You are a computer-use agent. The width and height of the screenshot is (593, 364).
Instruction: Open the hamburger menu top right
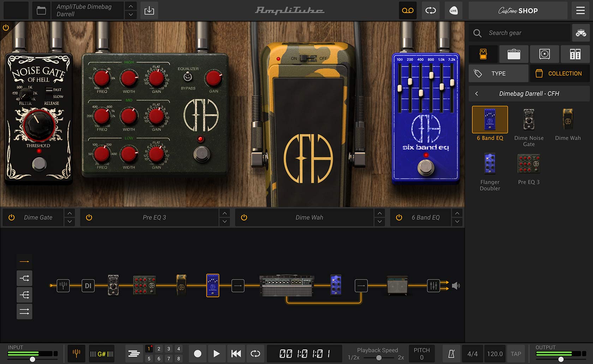[580, 10]
